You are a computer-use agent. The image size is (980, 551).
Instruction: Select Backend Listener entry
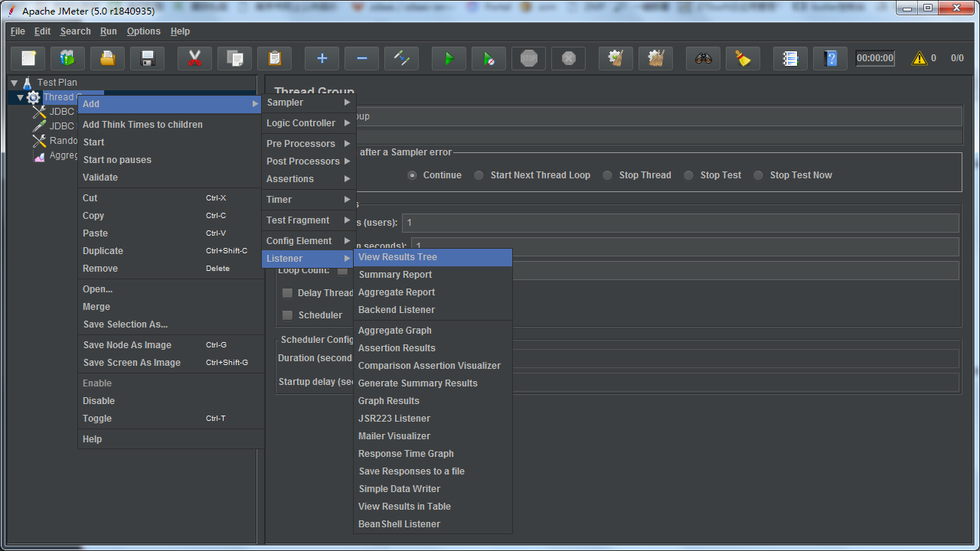[433, 310]
